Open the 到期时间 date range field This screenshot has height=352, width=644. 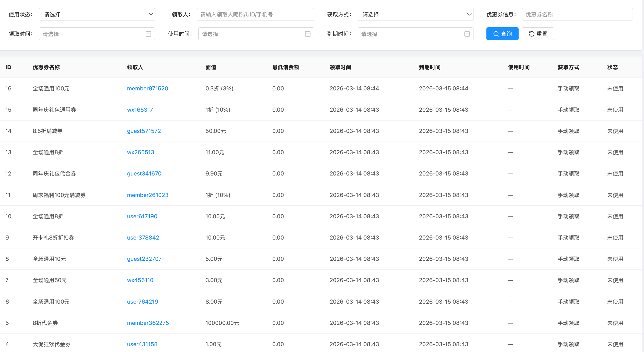[x=415, y=34]
